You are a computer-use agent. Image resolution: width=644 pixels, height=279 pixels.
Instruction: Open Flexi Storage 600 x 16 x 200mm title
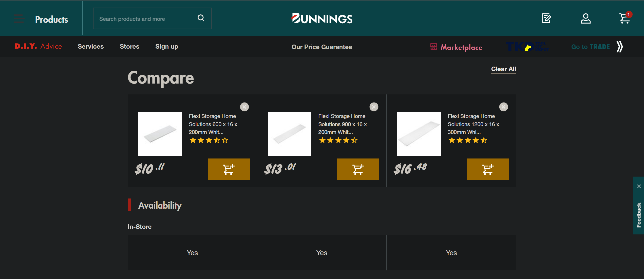(213, 124)
